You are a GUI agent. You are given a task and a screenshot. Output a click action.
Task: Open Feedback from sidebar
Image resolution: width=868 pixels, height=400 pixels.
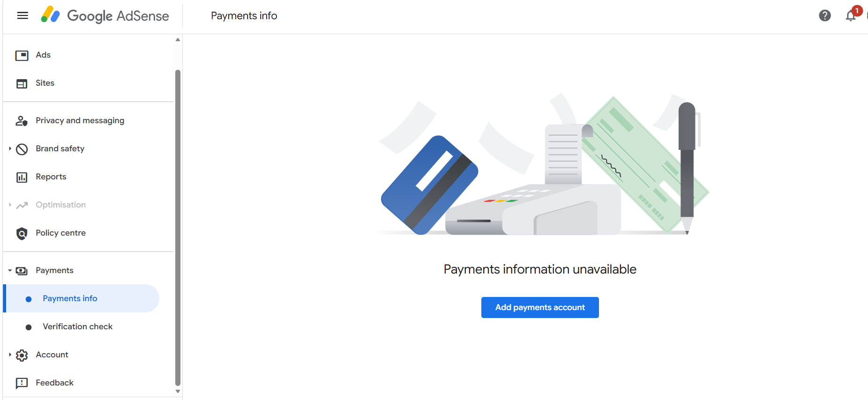55,383
